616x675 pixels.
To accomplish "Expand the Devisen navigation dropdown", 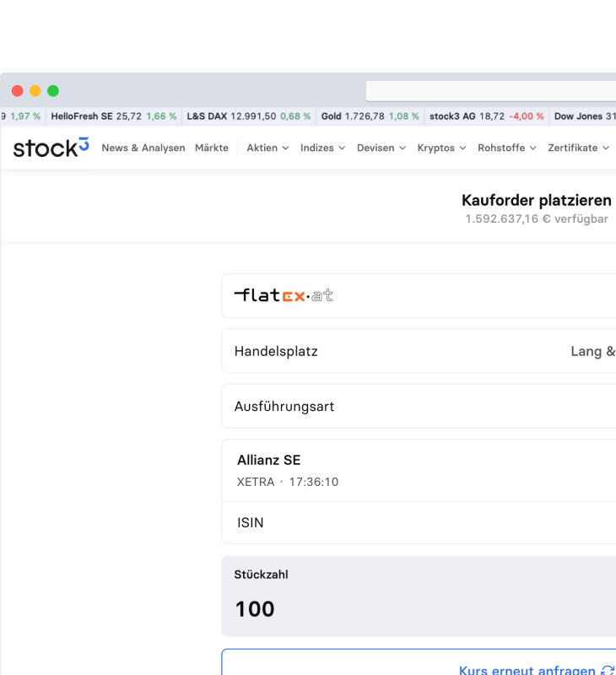I will pos(381,148).
